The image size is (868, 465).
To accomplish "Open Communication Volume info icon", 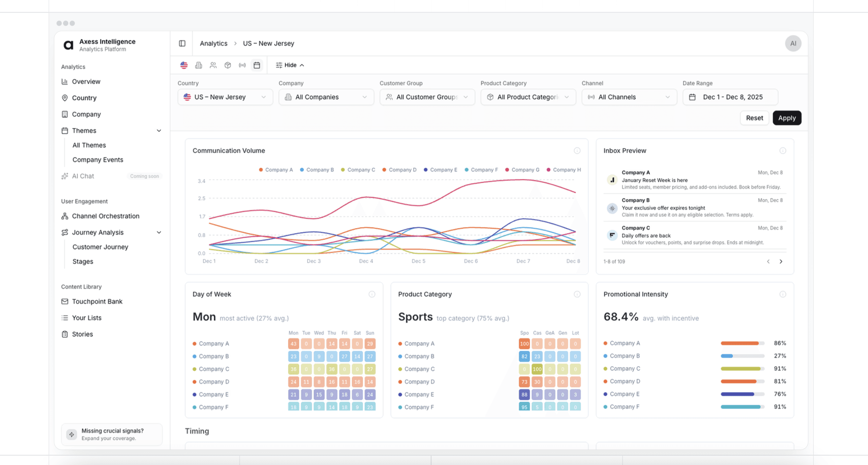I will [x=577, y=151].
